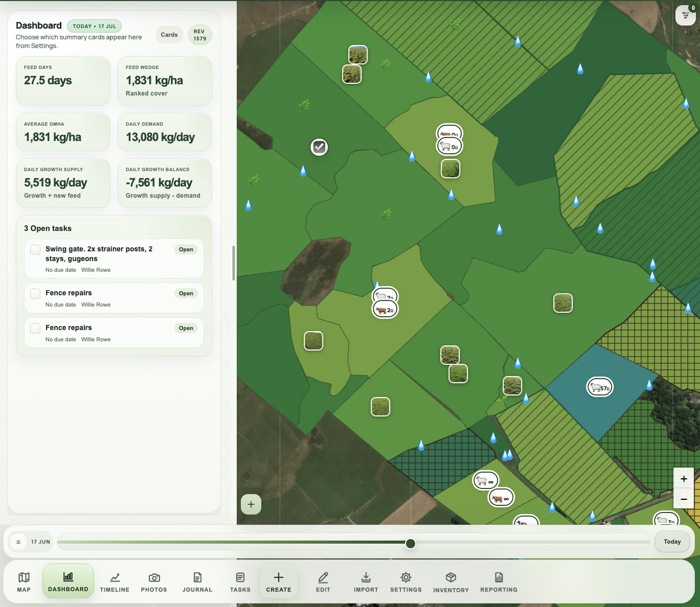The width and height of the screenshot is (700, 607).
Task: Open the Feed Days card
Action: pyautogui.click(x=63, y=81)
